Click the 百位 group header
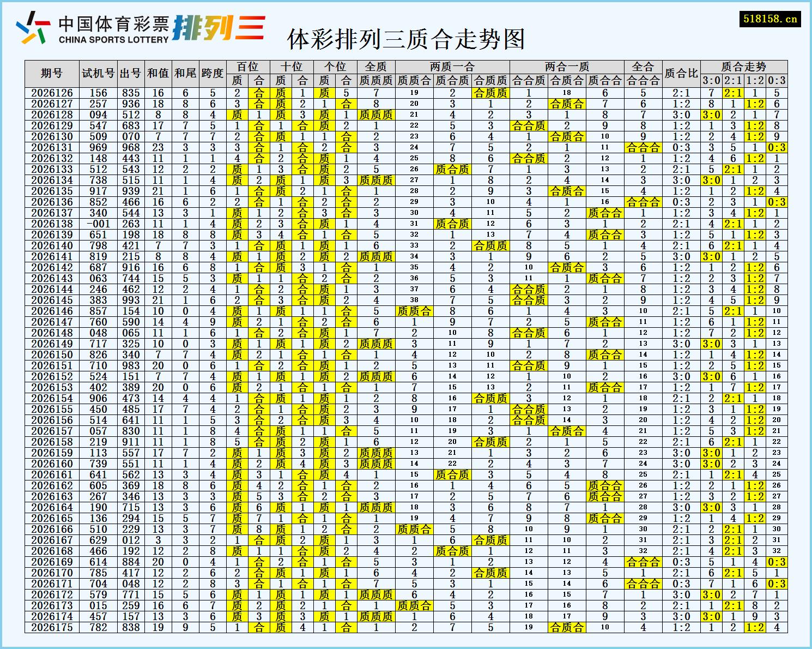The width and height of the screenshot is (812, 649). pos(248,67)
